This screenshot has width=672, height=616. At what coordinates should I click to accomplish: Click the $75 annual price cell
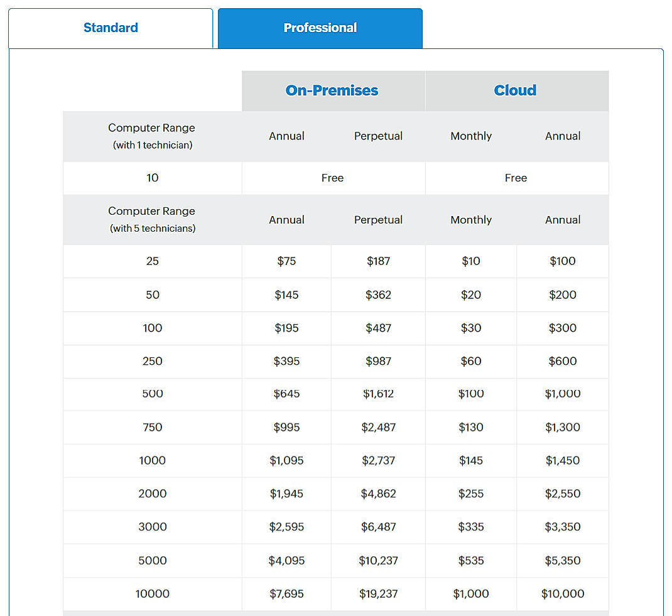coord(286,261)
